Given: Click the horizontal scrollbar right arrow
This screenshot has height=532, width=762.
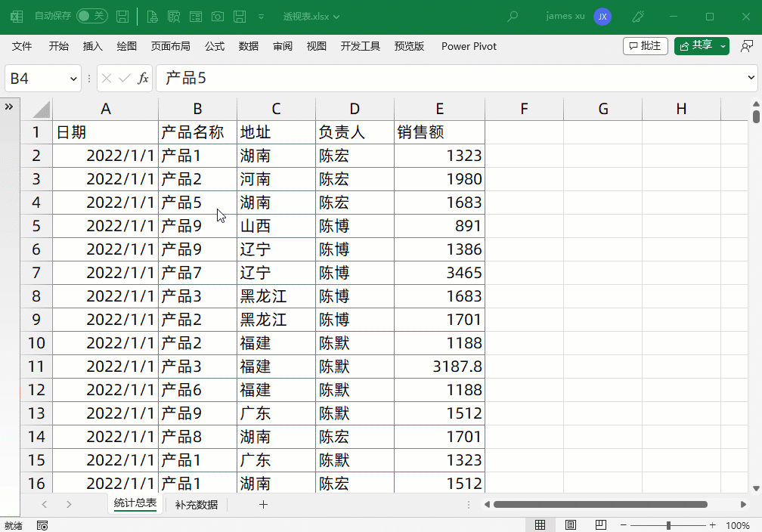Looking at the screenshot, I should [743, 504].
